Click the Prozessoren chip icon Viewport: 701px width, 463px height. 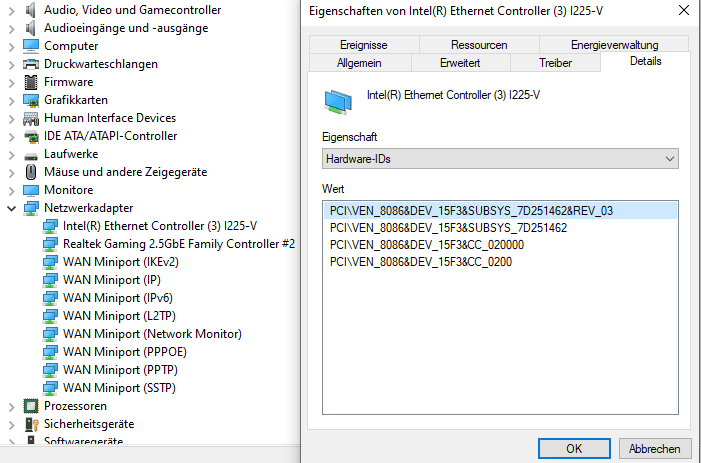31,406
